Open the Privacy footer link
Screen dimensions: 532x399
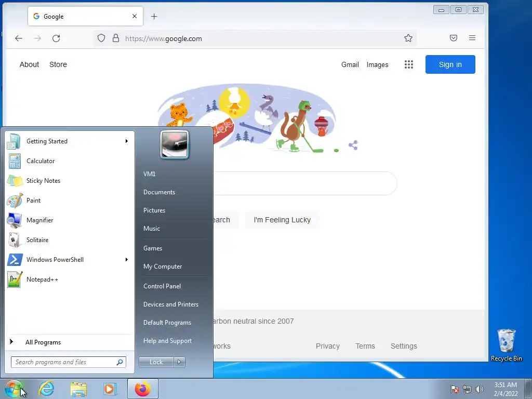327,346
